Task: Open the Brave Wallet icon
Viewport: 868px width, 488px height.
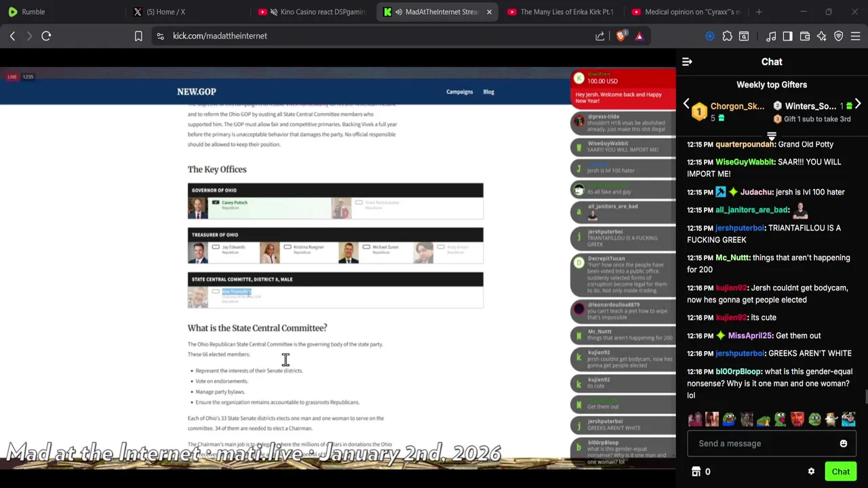Action: pyautogui.click(x=805, y=36)
